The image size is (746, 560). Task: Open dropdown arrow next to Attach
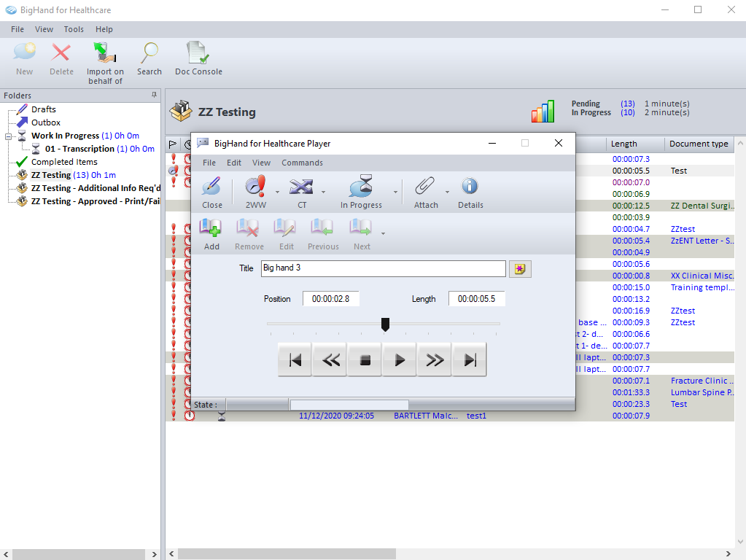(447, 192)
